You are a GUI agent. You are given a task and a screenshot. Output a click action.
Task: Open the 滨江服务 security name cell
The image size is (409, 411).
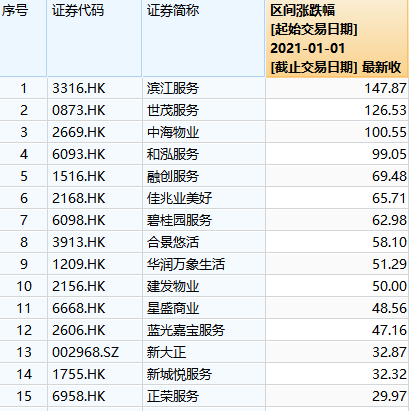click(x=204, y=88)
